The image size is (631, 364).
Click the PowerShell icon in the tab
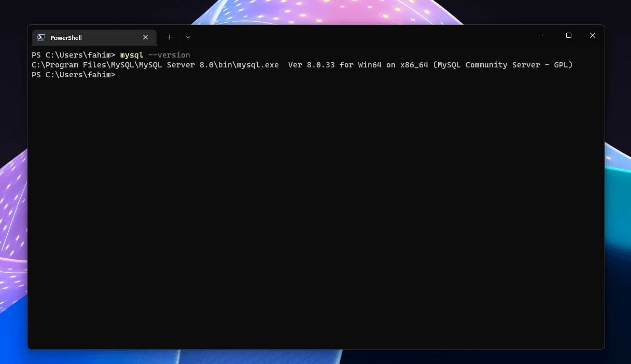tap(41, 37)
